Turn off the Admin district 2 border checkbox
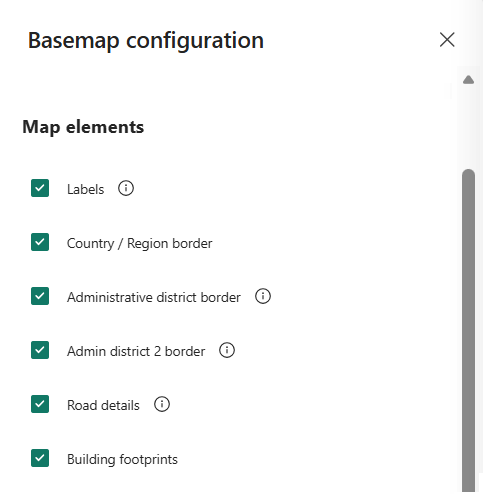 point(40,350)
